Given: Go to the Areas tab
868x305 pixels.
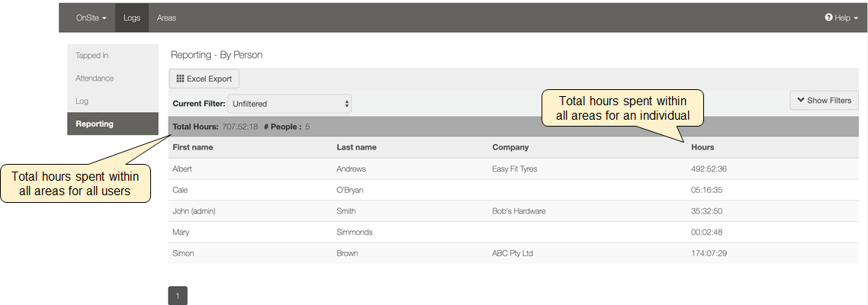Looking at the screenshot, I should point(166,18).
